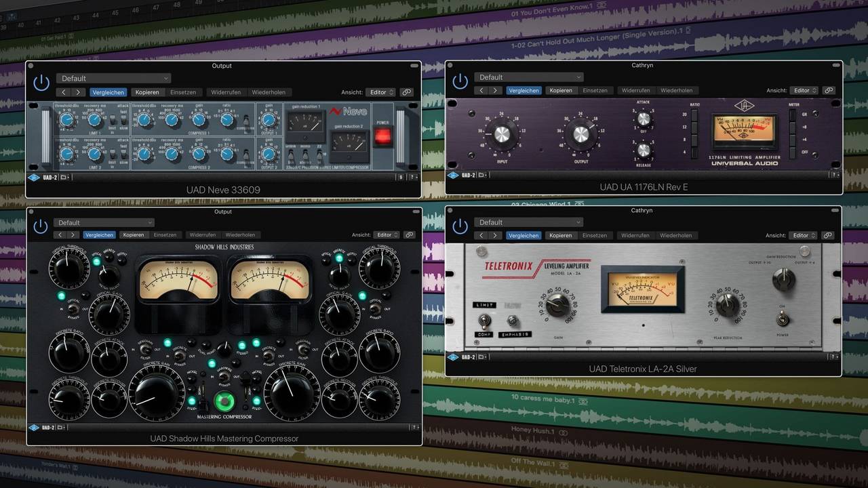Go to next preset arrow in Shadow Hills window
Image resolution: width=868 pixels, height=488 pixels.
coord(73,235)
